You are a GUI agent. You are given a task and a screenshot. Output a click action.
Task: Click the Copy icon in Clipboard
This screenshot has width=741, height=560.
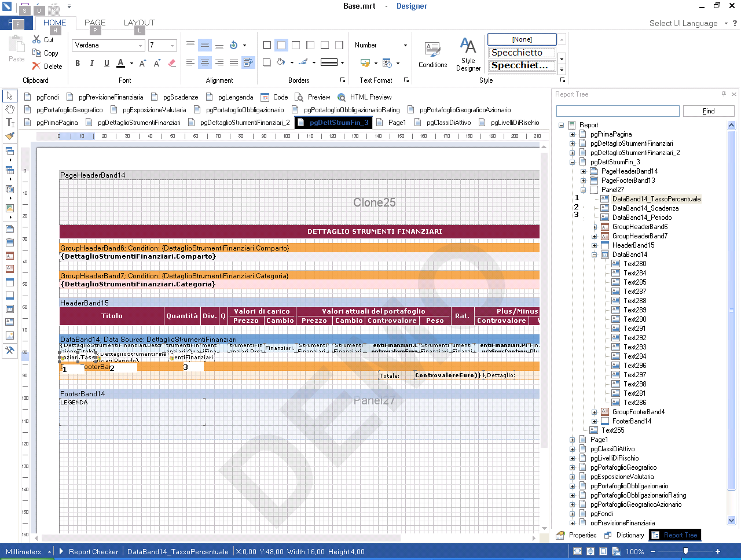click(36, 53)
